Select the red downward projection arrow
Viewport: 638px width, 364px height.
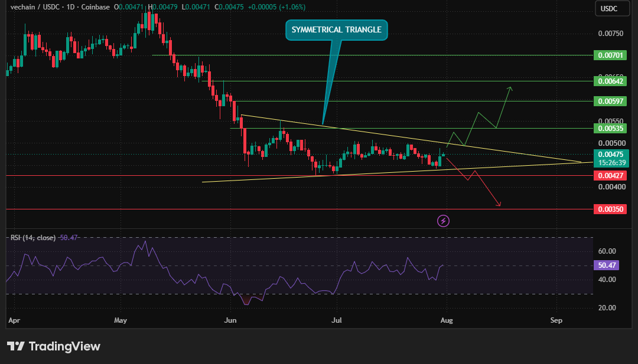[x=473, y=182]
